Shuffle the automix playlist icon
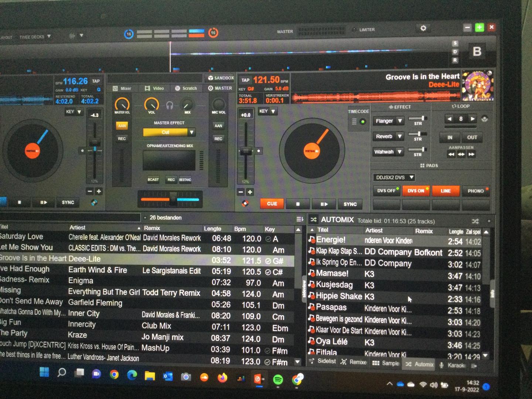Image resolution: width=532 pixels, height=399 pixels. (x=475, y=221)
